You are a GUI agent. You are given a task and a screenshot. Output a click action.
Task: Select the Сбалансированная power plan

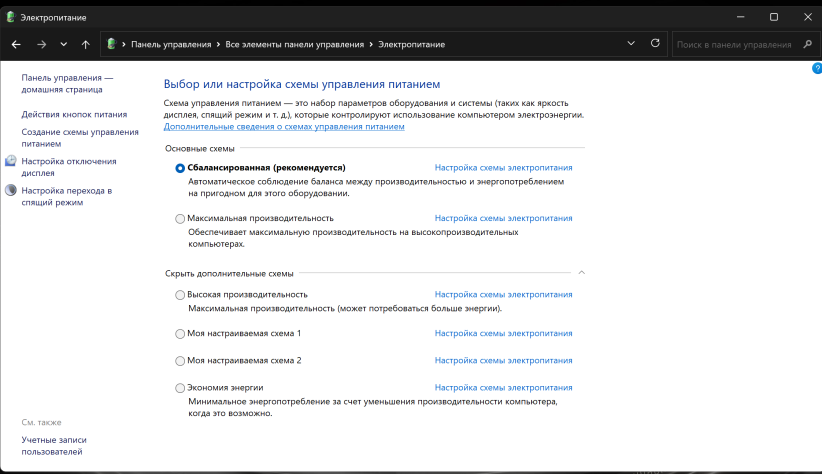(180, 168)
